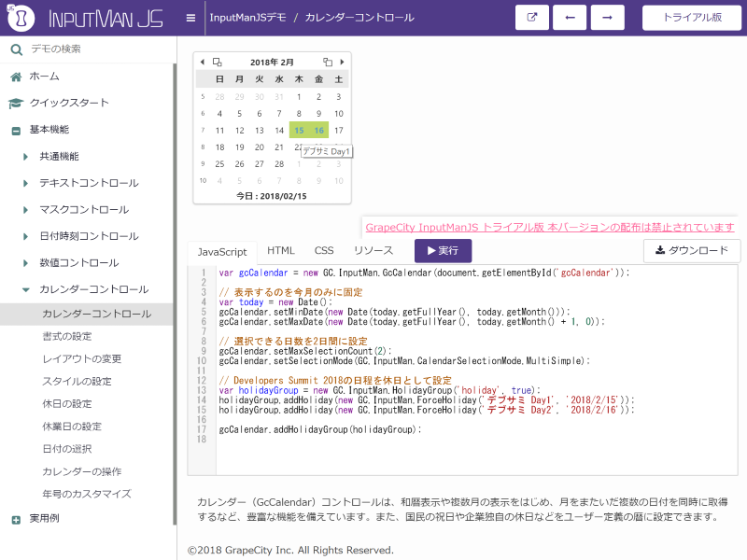
Task: Open the 年号のカスタマイズ demo
Action: coord(87,494)
